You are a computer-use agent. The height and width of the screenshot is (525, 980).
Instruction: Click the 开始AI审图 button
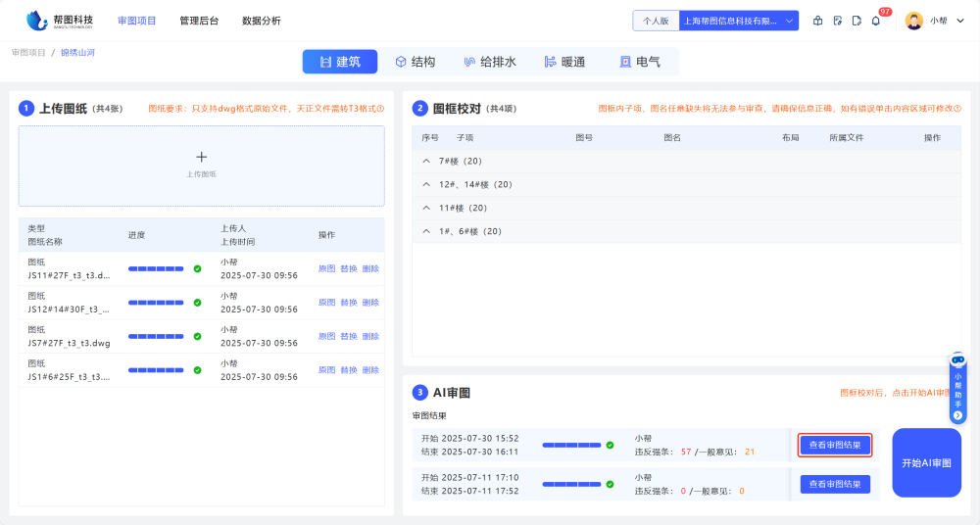pyautogui.click(x=926, y=462)
